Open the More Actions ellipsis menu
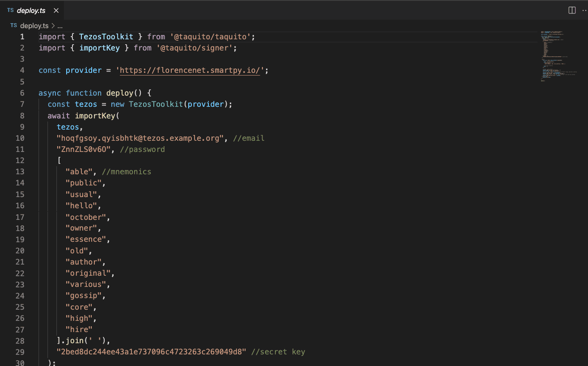This screenshot has height=366, width=588. click(x=584, y=10)
